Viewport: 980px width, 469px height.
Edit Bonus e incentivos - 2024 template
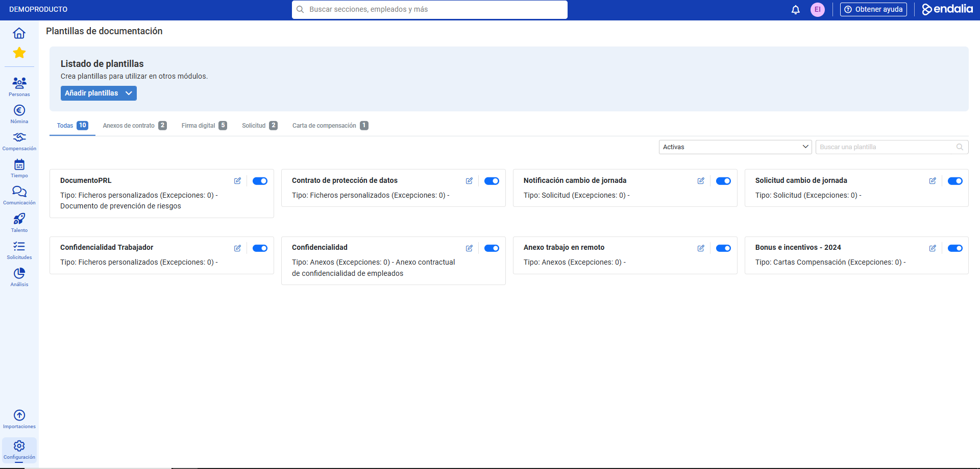(933, 248)
